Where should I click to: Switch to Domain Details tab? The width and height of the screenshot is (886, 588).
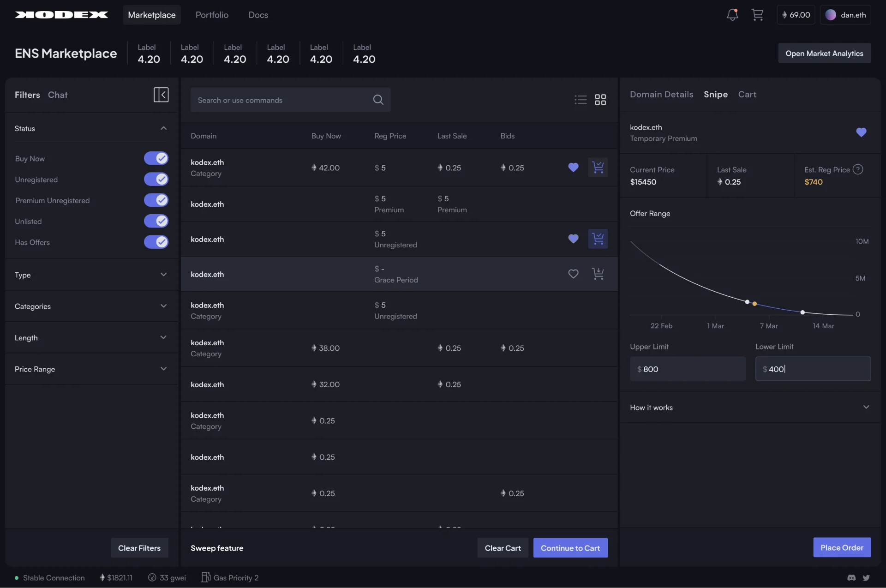coord(661,94)
